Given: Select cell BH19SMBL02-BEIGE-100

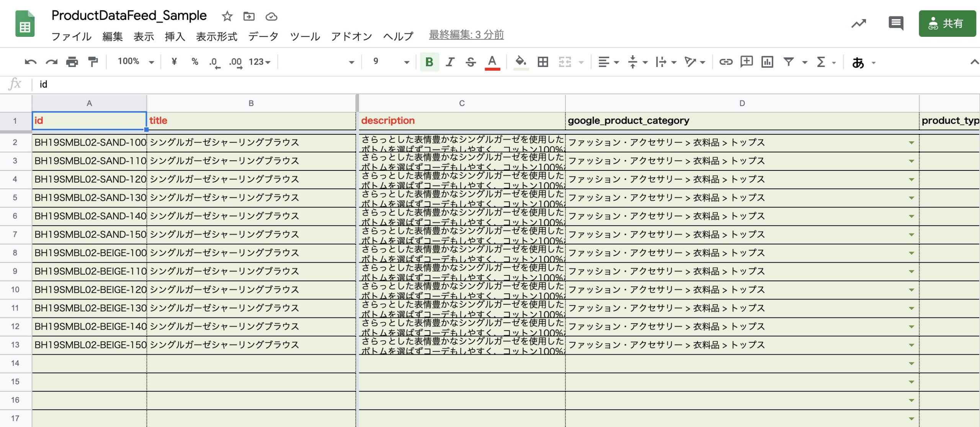Looking at the screenshot, I should click(90, 253).
